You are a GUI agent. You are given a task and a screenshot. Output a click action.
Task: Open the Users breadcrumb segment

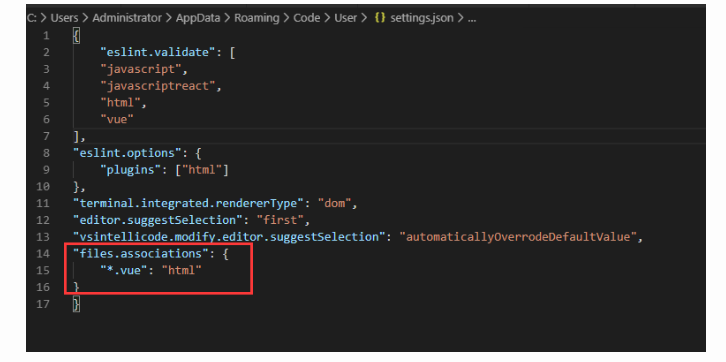click(x=64, y=18)
